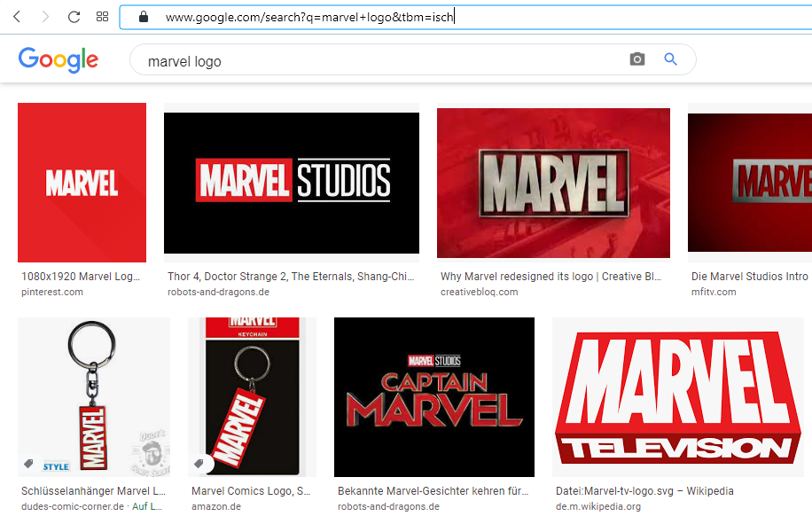Image resolution: width=812 pixels, height=532 pixels.
Task: Open the red Marvel logo Pinterest image
Action: (x=82, y=183)
